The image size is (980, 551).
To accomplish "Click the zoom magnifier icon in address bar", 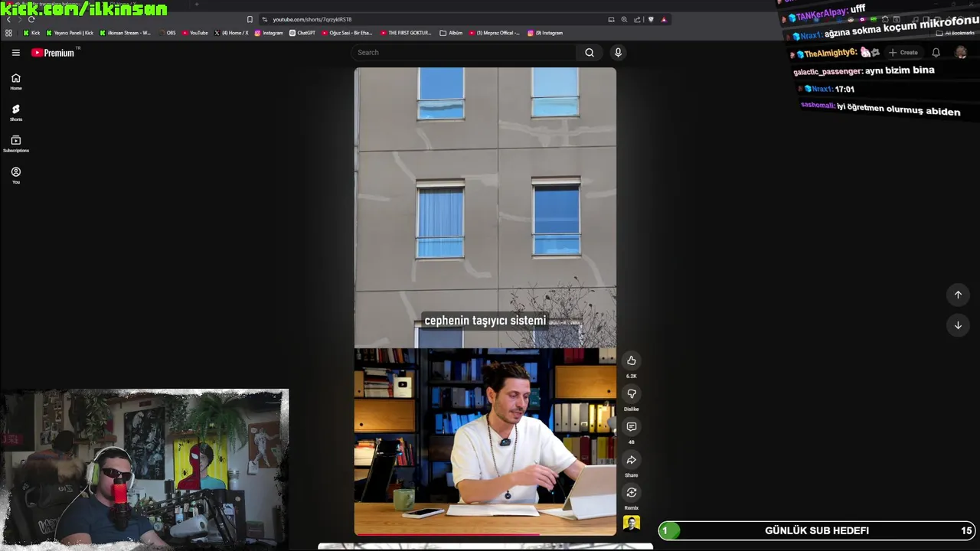I will (624, 19).
